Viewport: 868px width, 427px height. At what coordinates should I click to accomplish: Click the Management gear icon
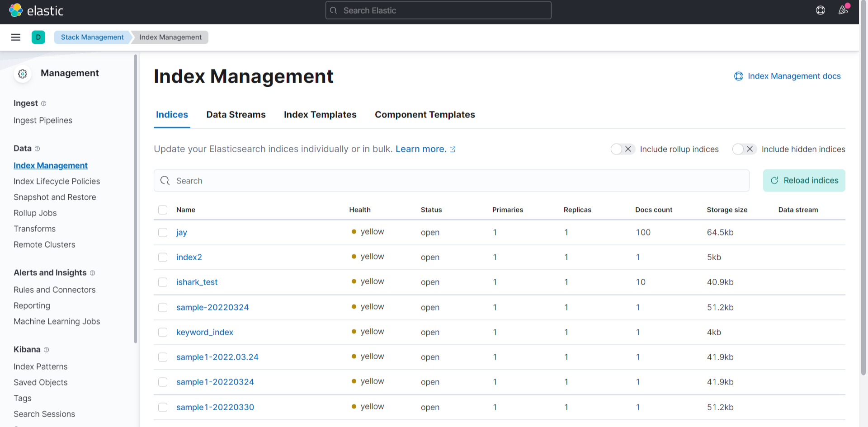(x=23, y=74)
